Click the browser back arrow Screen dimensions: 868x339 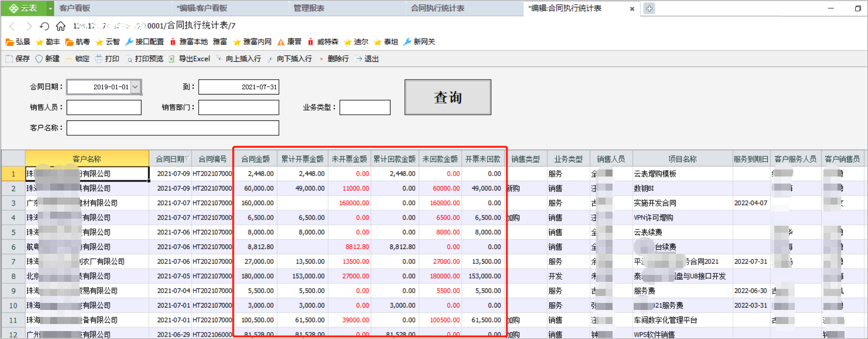[x=13, y=26]
